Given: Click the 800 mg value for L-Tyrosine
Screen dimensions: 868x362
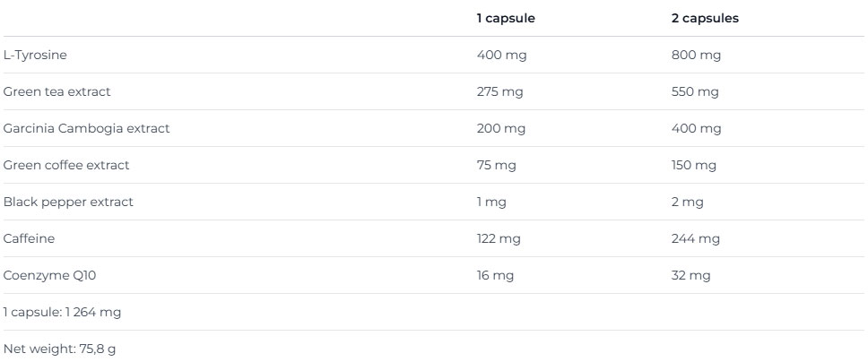Looking at the screenshot, I should pos(696,55).
